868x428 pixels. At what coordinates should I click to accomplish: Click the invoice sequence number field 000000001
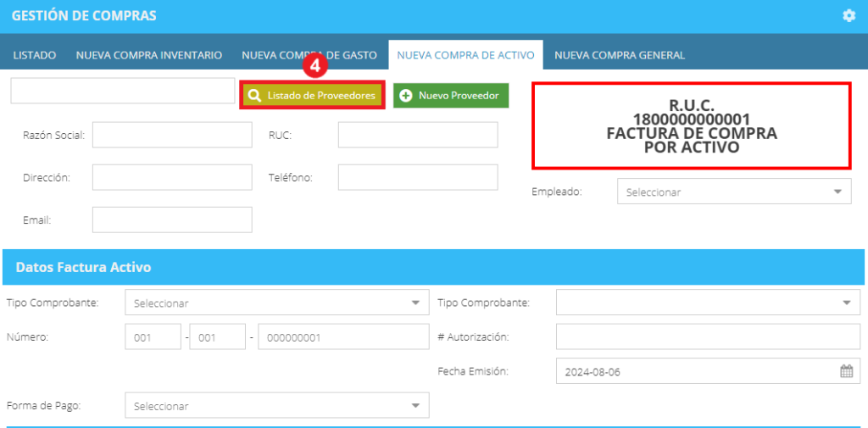344,336
